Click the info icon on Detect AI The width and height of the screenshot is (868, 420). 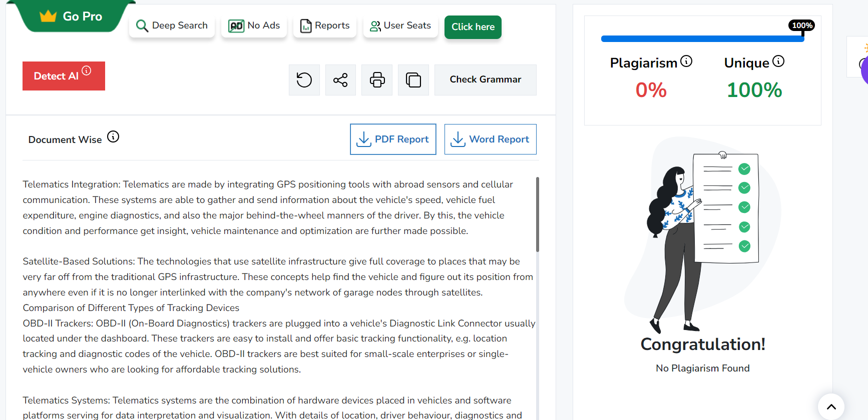87,70
